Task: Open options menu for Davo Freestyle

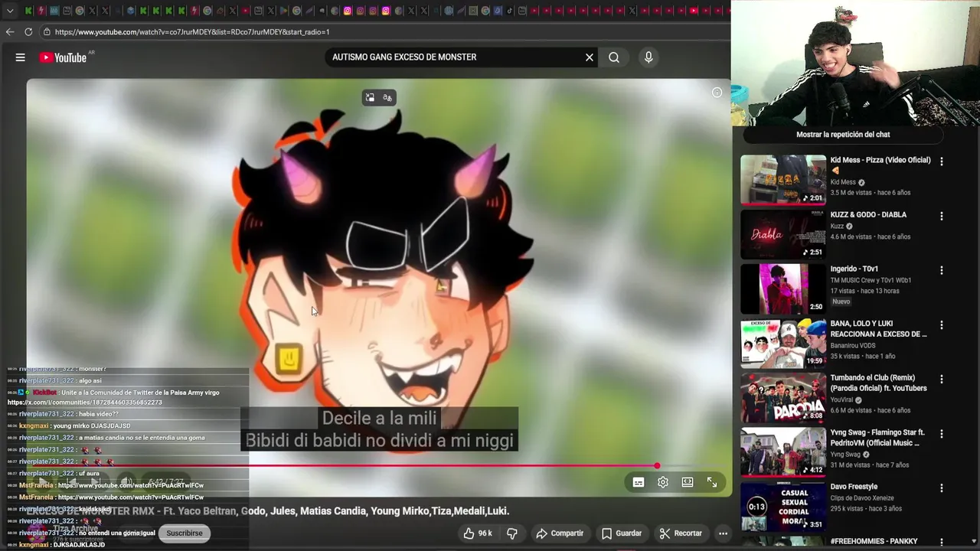Action: 942,487
